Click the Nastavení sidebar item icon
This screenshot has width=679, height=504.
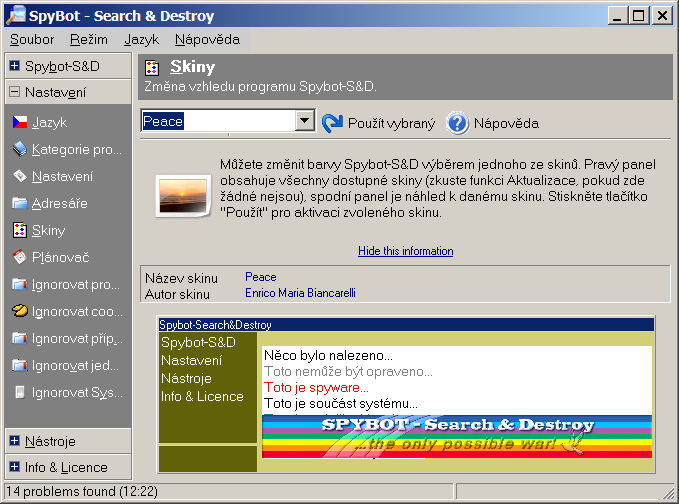[19, 176]
